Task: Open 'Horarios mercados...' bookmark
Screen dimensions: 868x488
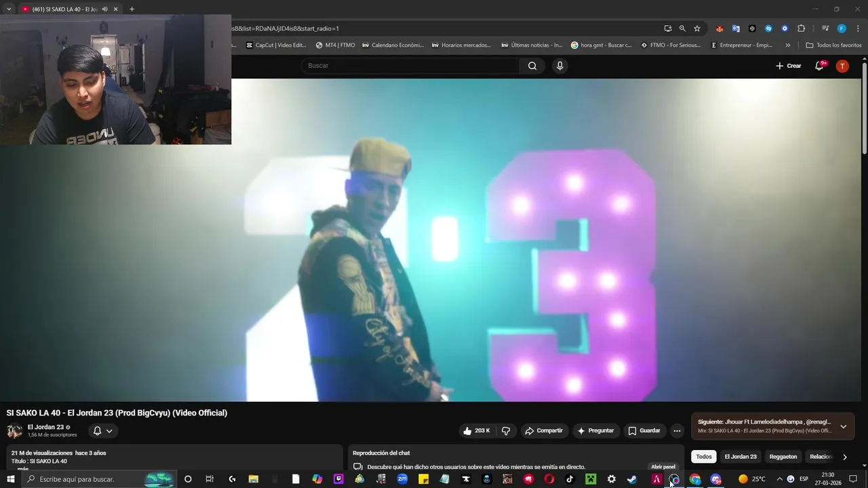Action: coord(461,45)
